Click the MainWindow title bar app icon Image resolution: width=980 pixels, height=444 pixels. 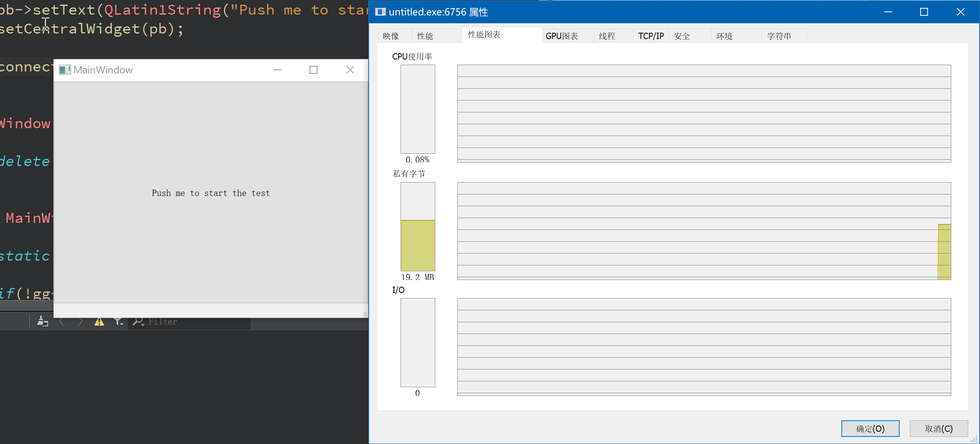point(64,70)
